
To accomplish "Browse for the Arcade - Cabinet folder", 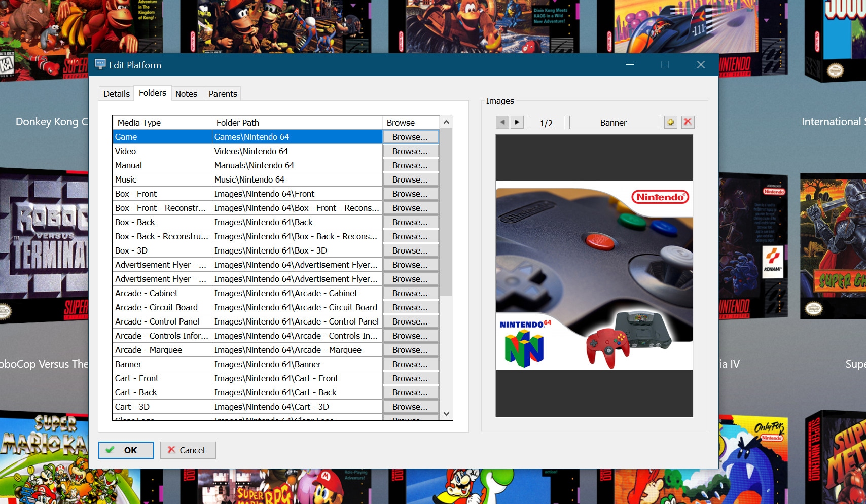I will coord(410,293).
